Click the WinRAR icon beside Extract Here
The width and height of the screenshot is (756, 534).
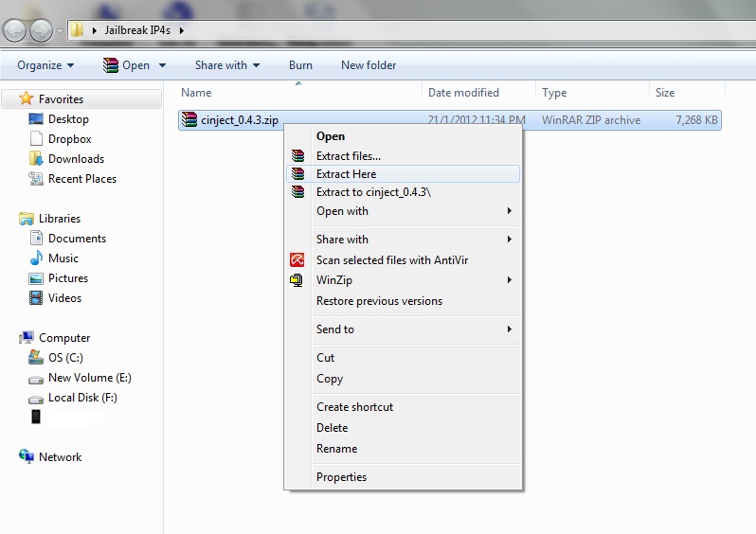pos(298,173)
